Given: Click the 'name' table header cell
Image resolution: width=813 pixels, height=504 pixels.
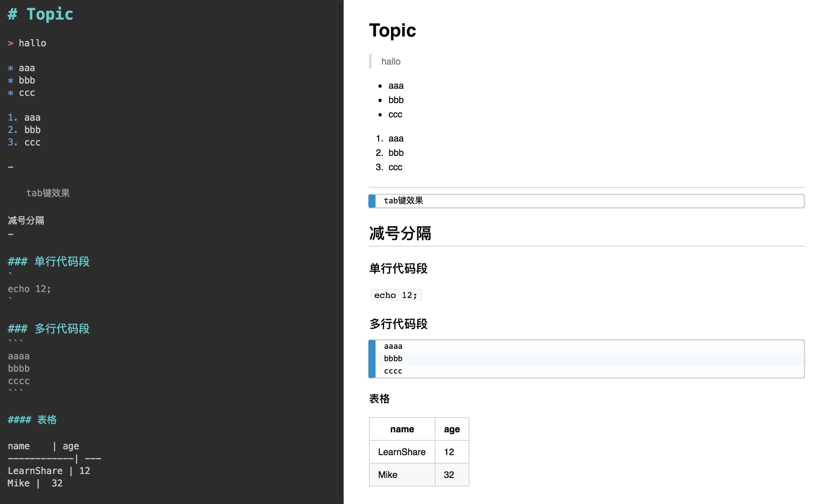Looking at the screenshot, I should [x=402, y=429].
